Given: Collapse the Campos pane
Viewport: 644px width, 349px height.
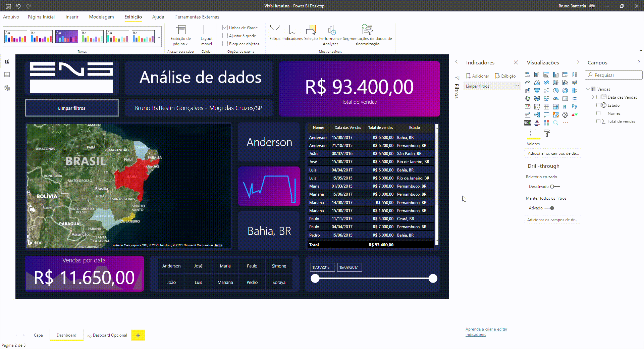Looking at the screenshot, I should [639, 62].
